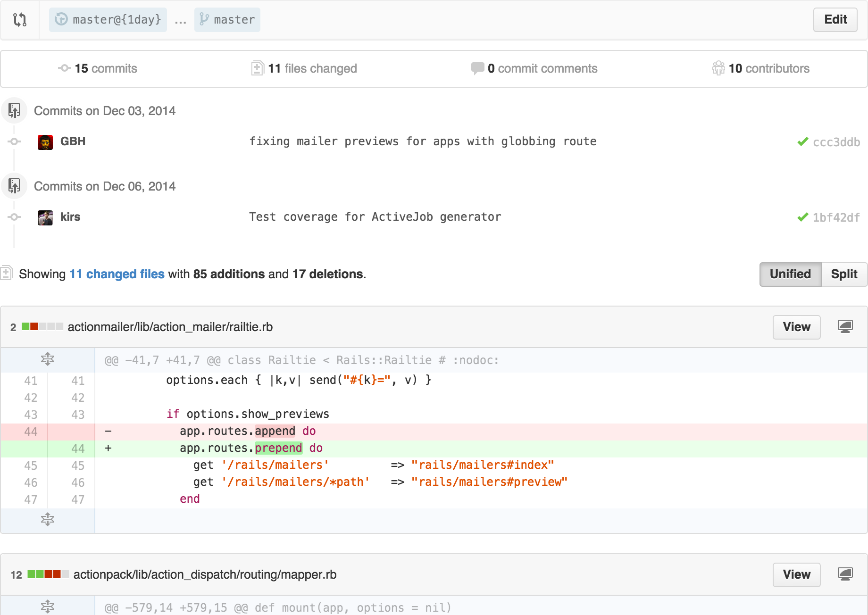Open the 'fixing mailer previews' commit message

(x=423, y=141)
